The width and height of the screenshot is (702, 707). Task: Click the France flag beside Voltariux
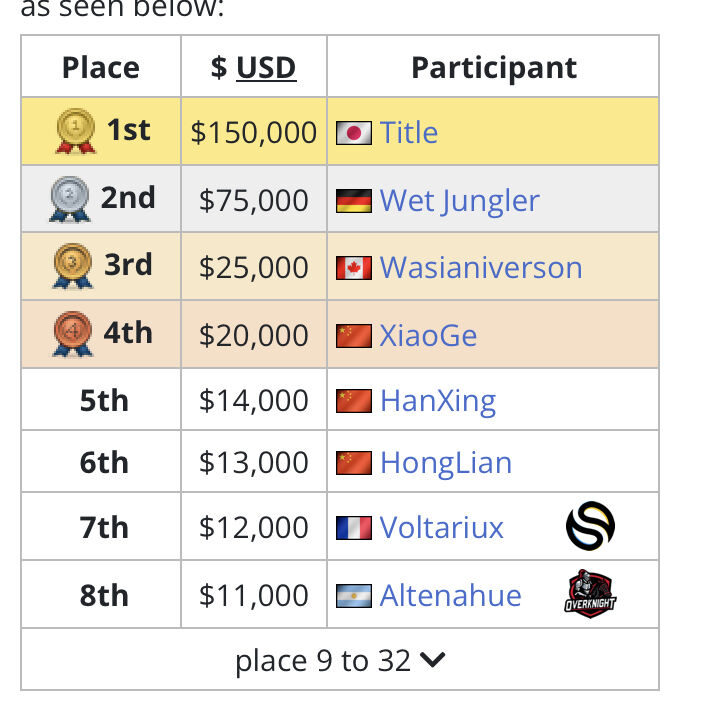pyautogui.click(x=354, y=528)
